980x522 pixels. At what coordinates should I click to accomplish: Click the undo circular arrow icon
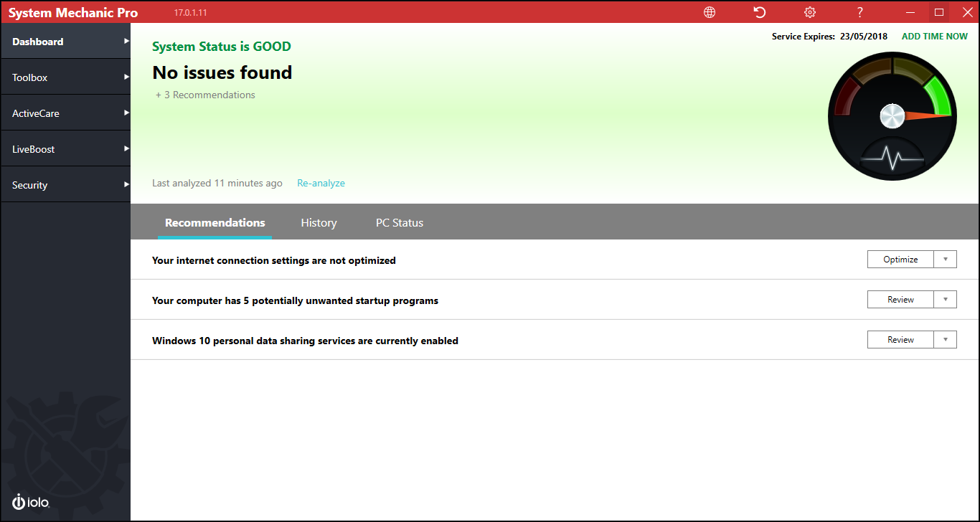(760, 12)
